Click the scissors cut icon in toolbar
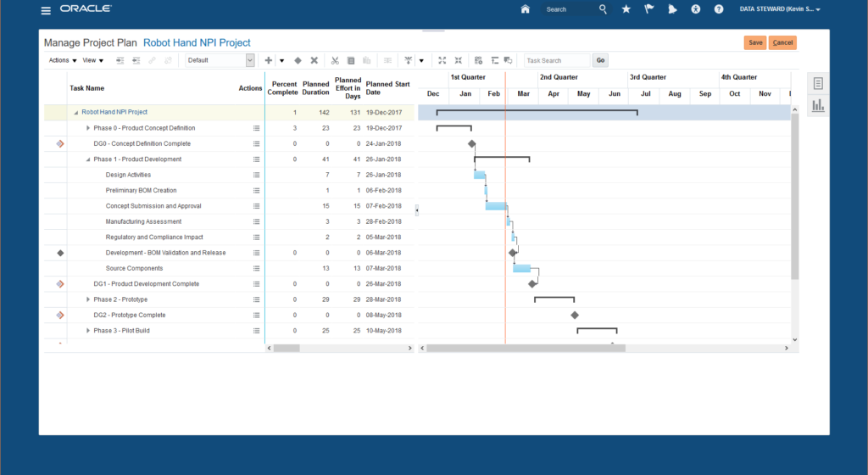The image size is (868, 475). (x=335, y=60)
